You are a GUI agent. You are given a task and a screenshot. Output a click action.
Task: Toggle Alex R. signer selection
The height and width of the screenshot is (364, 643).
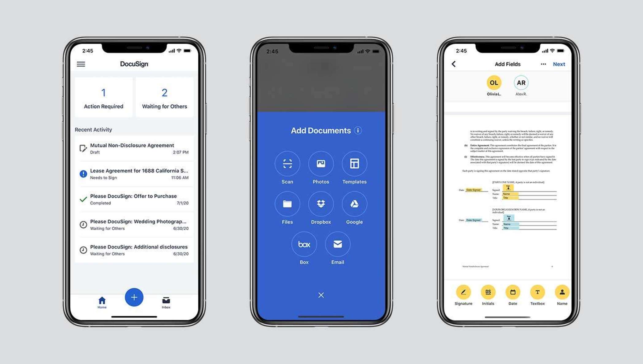point(521,83)
